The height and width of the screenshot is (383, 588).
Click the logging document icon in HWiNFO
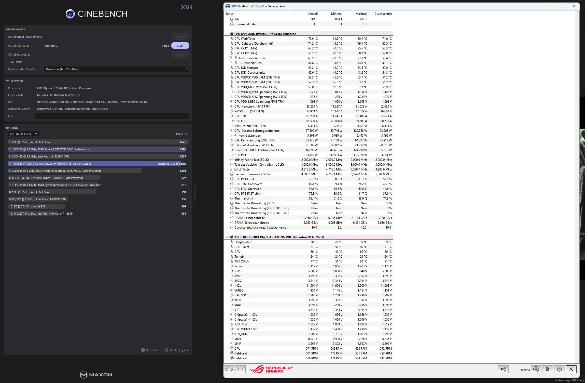click(x=547, y=369)
